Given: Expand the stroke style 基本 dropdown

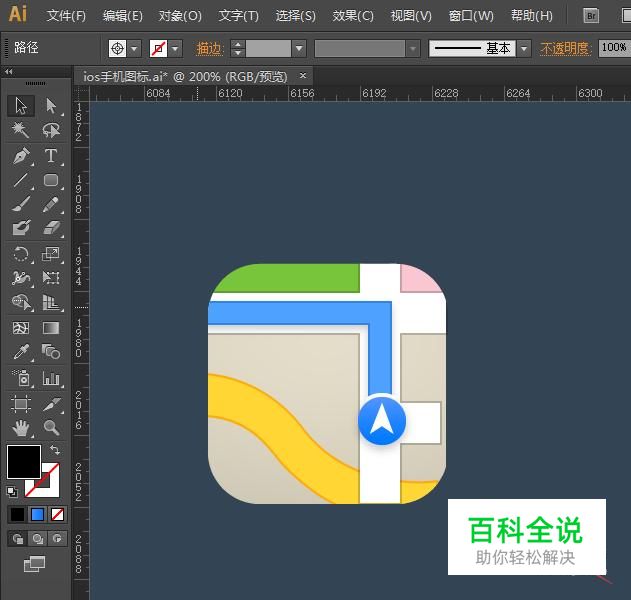Looking at the screenshot, I should [526, 48].
